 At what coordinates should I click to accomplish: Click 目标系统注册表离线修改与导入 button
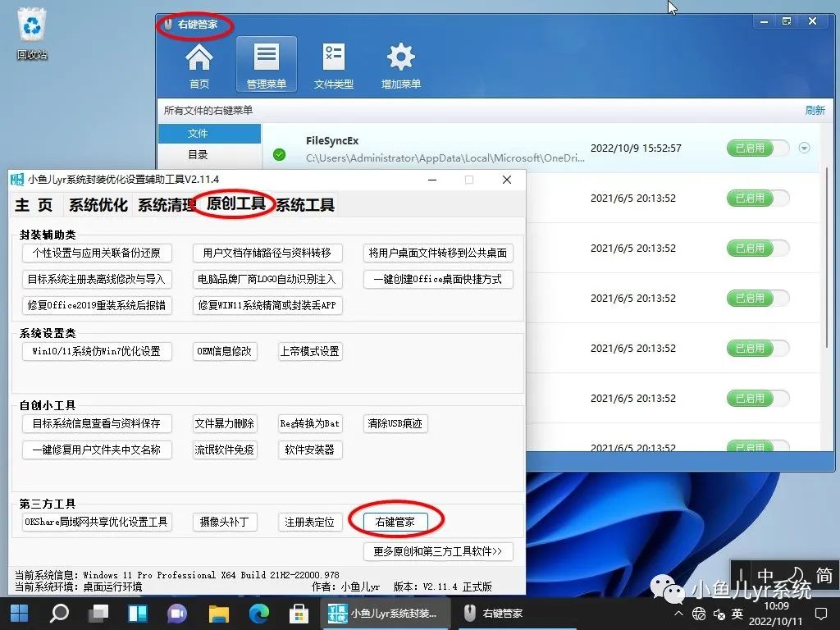coord(97,279)
